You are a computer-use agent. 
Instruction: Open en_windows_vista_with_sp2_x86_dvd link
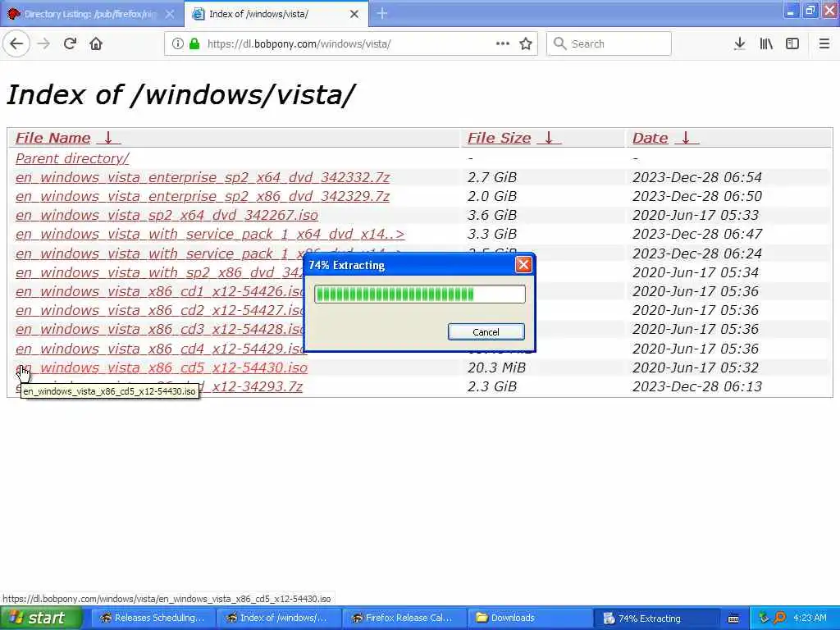pyautogui.click(x=159, y=272)
